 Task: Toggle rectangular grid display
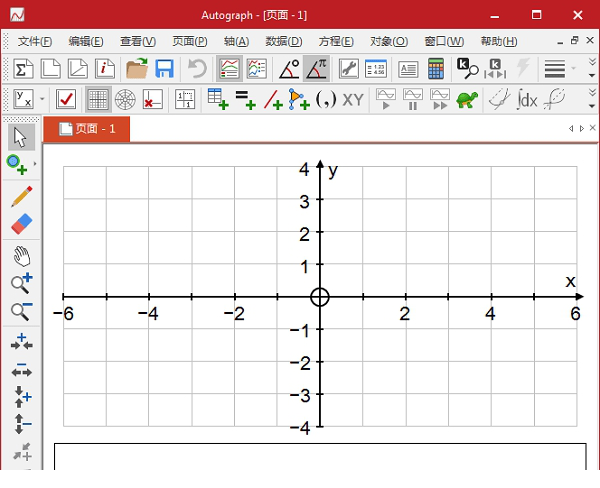tap(98, 99)
